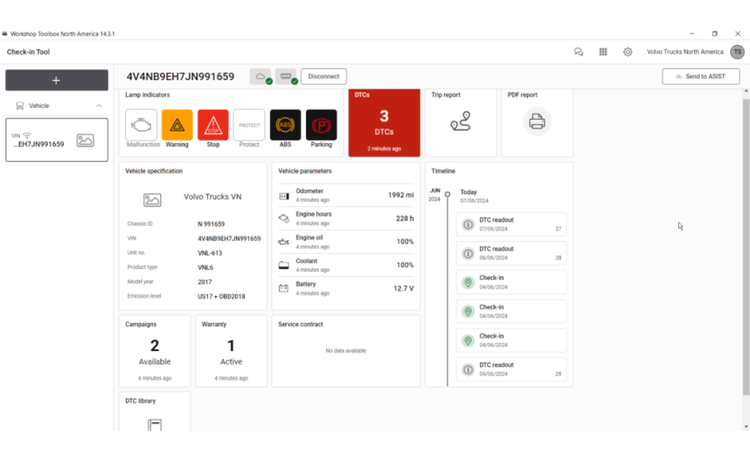Open the Trip report route icon
The image size is (750, 459).
coord(460,121)
